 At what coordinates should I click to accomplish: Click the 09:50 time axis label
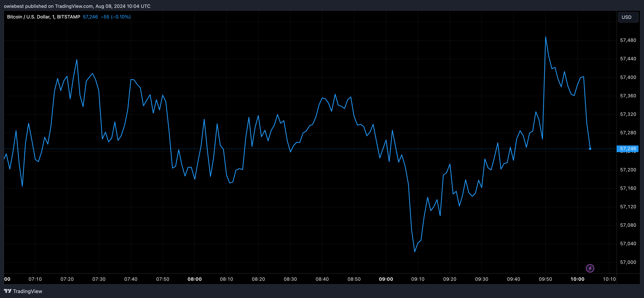click(x=545, y=279)
